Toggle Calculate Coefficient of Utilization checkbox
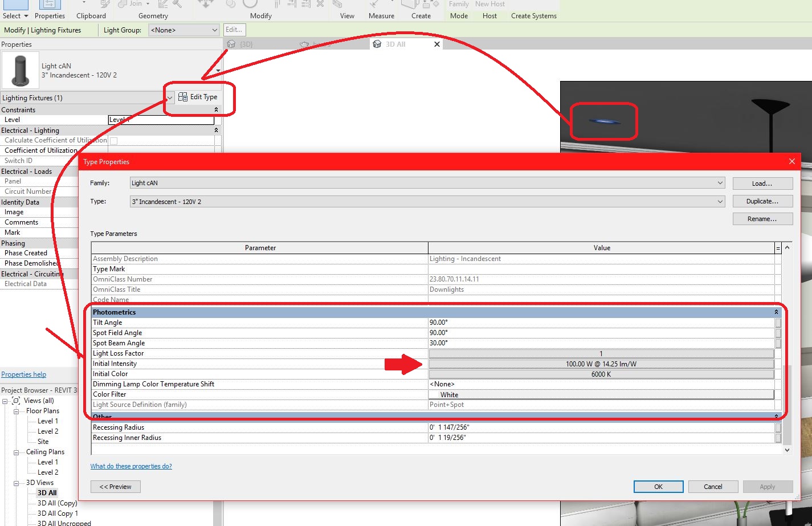Viewport: 812px width, 526px height. 113,140
